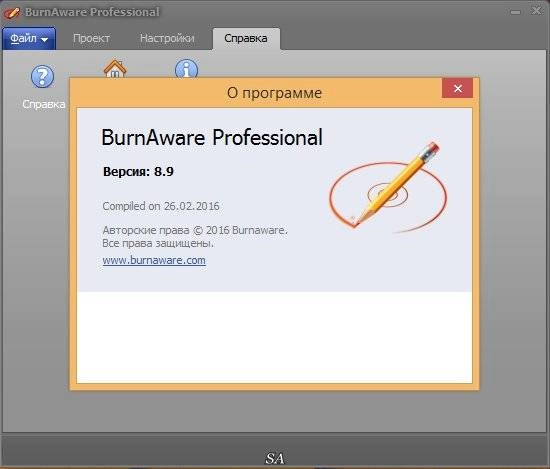
Task: Switch to the Настройки tab
Action: coord(167,38)
